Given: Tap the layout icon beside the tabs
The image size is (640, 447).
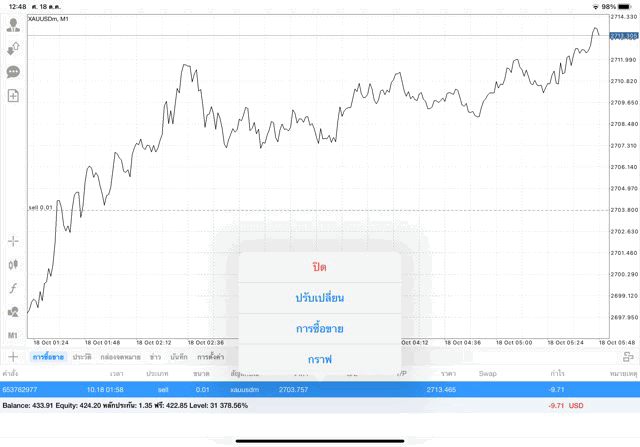Looking at the screenshot, I should coord(628,357).
